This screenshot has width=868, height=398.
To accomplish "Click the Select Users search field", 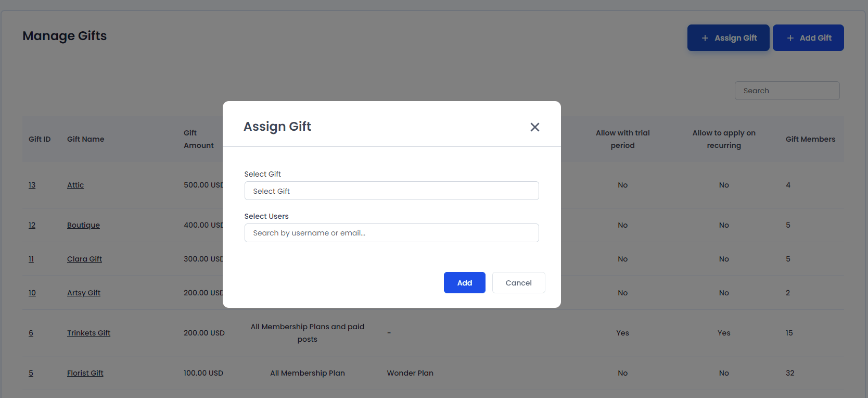I will [x=391, y=233].
